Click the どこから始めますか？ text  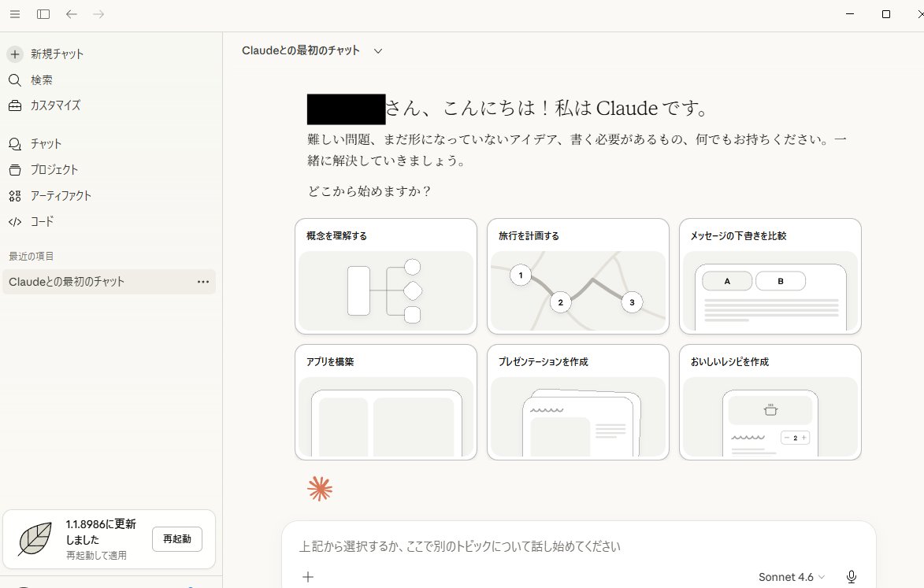pos(369,191)
